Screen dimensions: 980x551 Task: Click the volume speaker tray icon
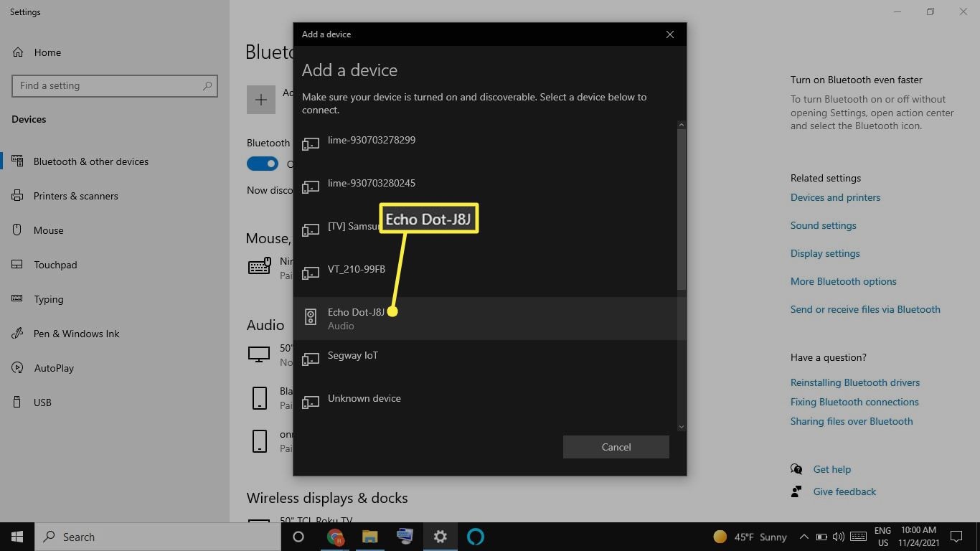839,537
